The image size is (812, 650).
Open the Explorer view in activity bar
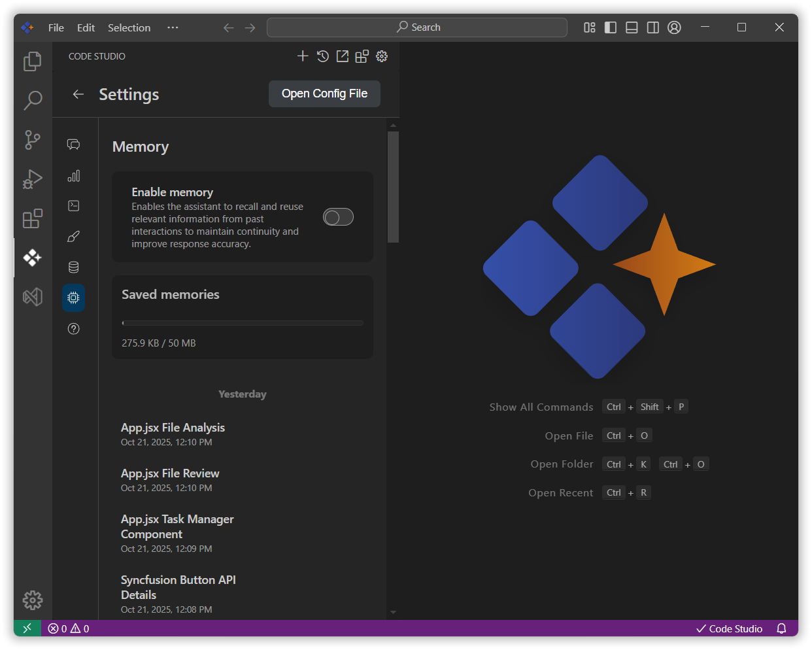coord(32,61)
